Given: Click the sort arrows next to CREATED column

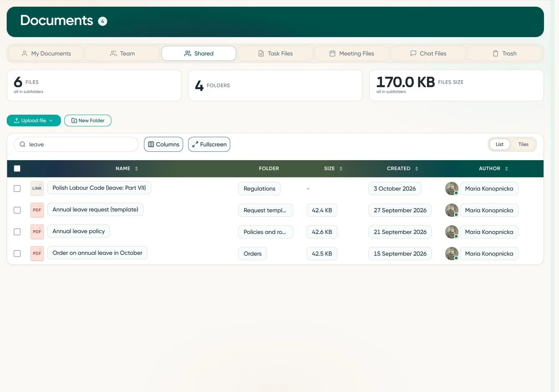Looking at the screenshot, I should pyautogui.click(x=416, y=169).
